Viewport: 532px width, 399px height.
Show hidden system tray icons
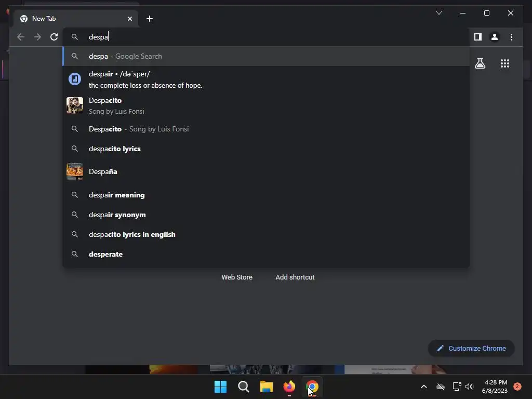(424, 387)
